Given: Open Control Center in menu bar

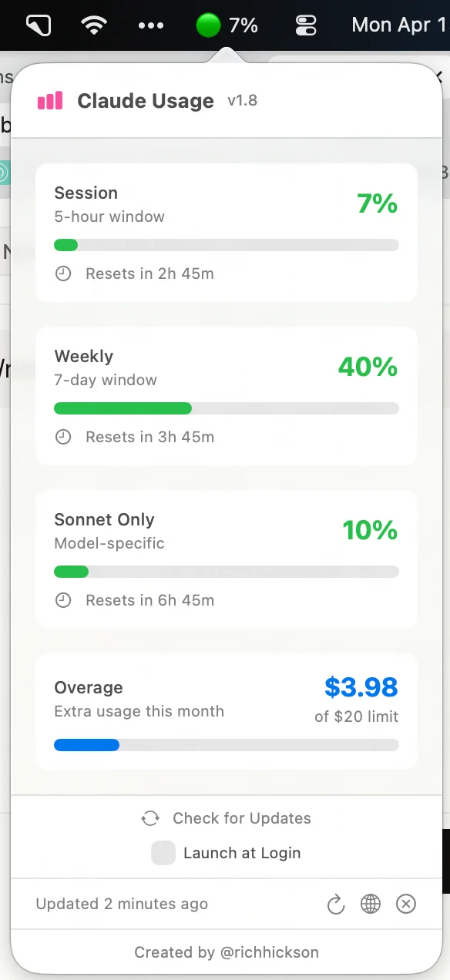Looking at the screenshot, I should [x=306, y=25].
